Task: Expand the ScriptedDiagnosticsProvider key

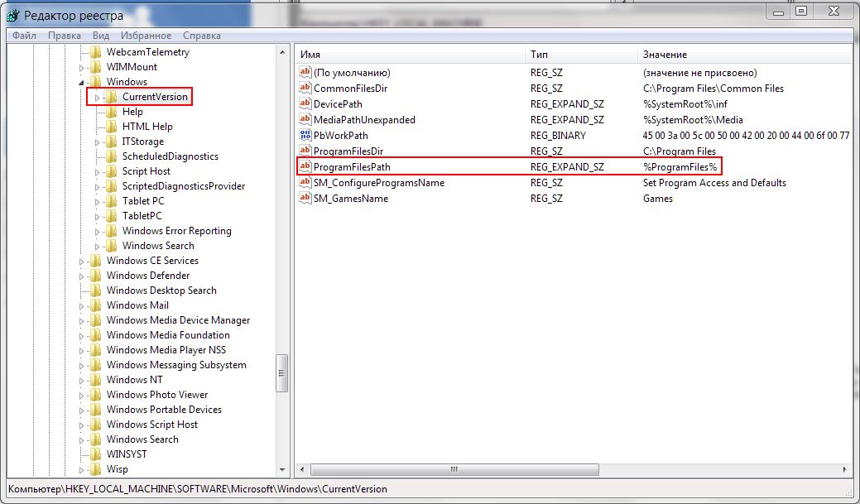Action: point(97,187)
